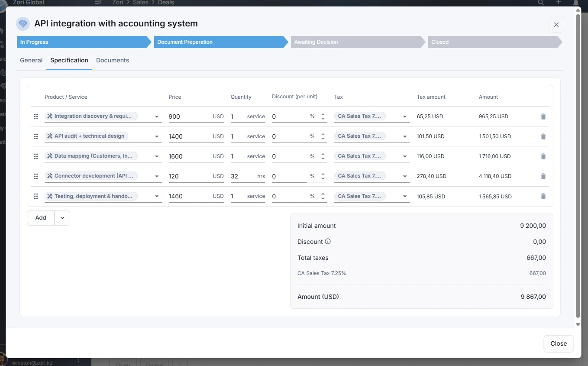Close the deal dialog with X icon

tap(556, 25)
